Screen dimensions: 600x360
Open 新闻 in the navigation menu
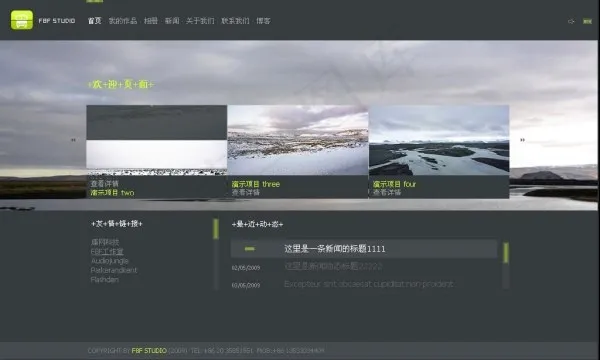[x=172, y=21]
